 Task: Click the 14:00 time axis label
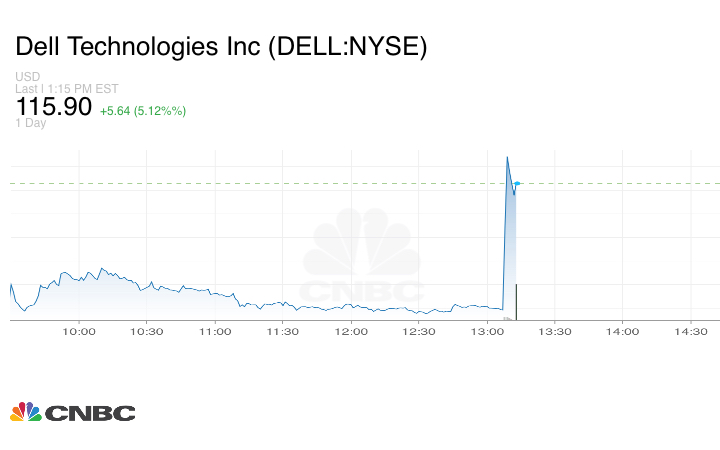coord(623,331)
